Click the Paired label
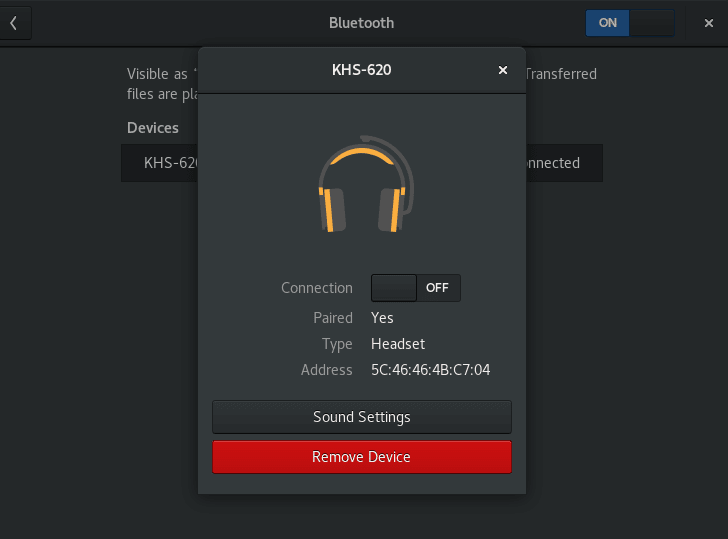This screenshot has width=728, height=539. (x=333, y=318)
